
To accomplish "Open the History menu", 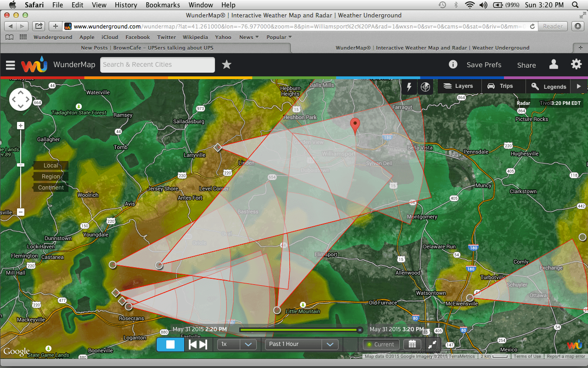I will (x=126, y=5).
